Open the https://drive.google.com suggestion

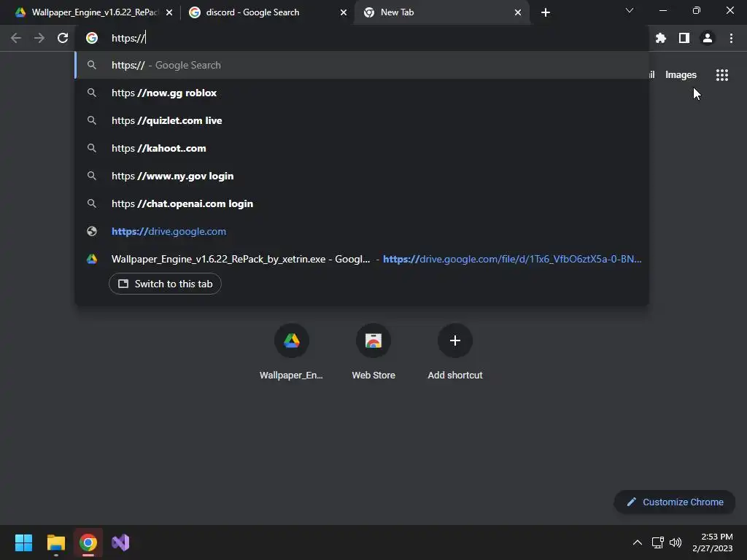(x=362, y=231)
